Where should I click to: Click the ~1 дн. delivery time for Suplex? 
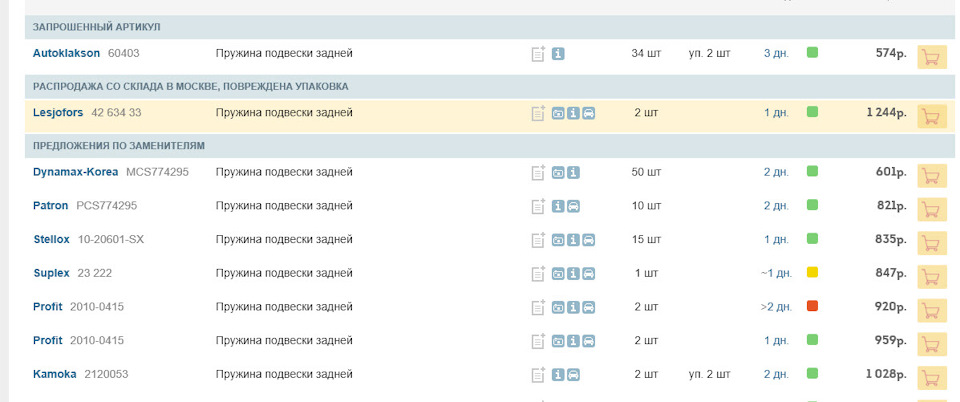[776, 273]
